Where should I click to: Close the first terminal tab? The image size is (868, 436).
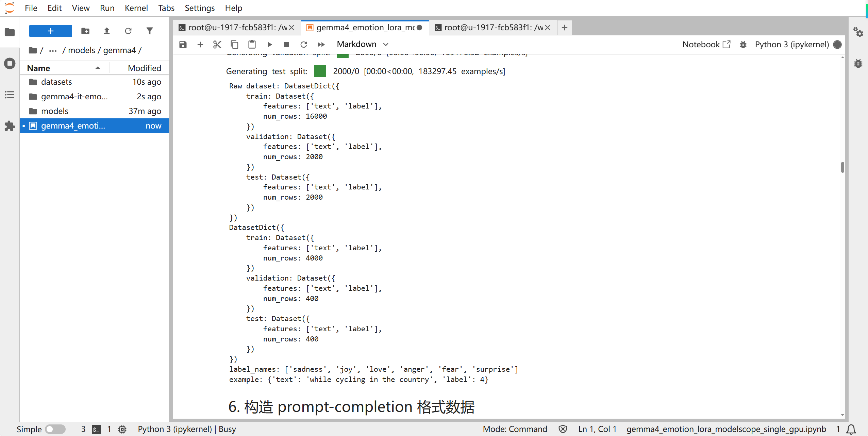click(x=291, y=28)
